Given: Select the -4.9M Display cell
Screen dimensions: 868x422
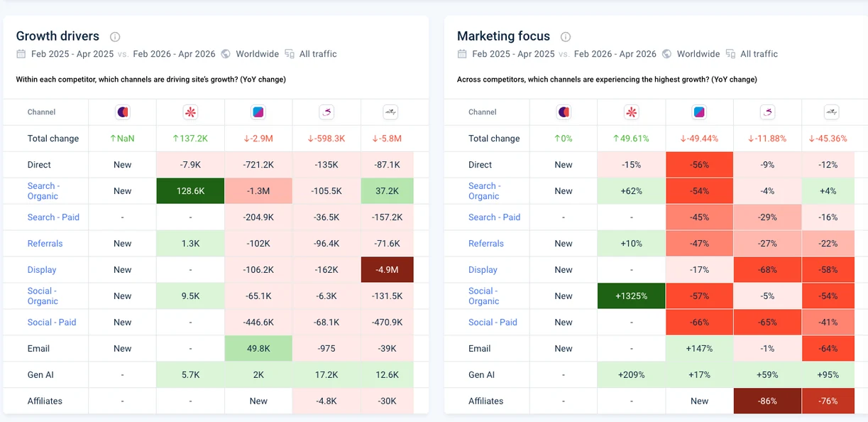Looking at the screenshot, I should [388, 270].
